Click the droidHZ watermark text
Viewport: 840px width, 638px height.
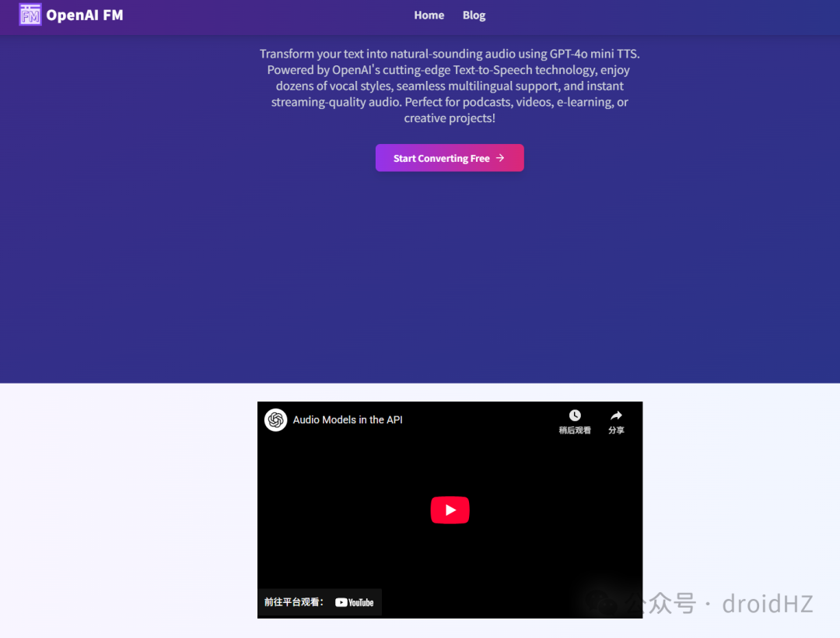767,604
